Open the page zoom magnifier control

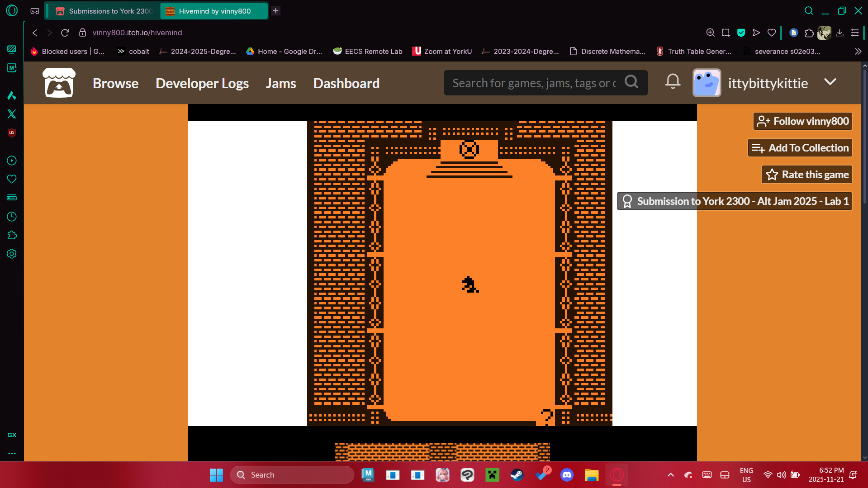coord(711,33)
